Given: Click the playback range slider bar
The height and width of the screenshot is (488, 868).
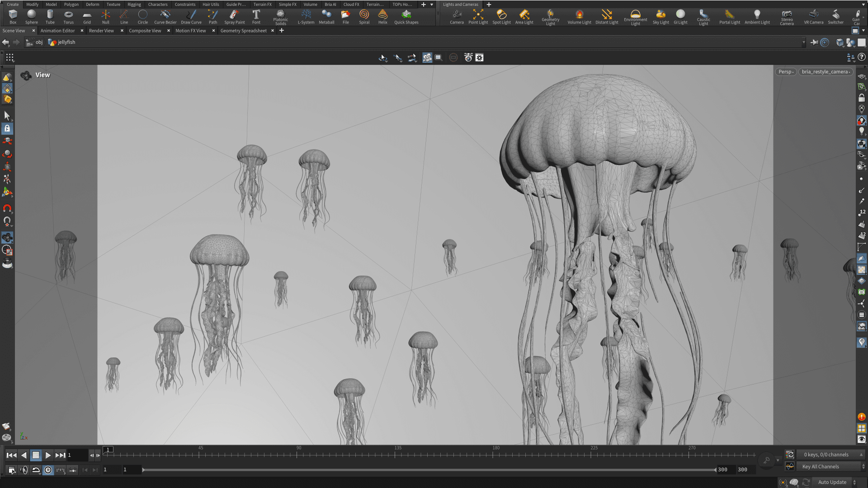Looking at the screenshot, I should (x=429, y=470).
